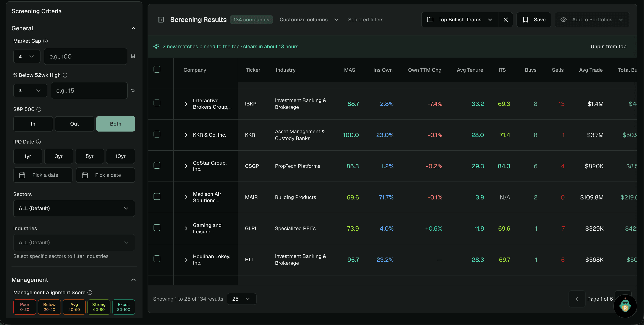The width and height of the screenshot is (644, 325).
Task: Choose the 1yr IPO Date preset
Action: (x=28, y=156)
